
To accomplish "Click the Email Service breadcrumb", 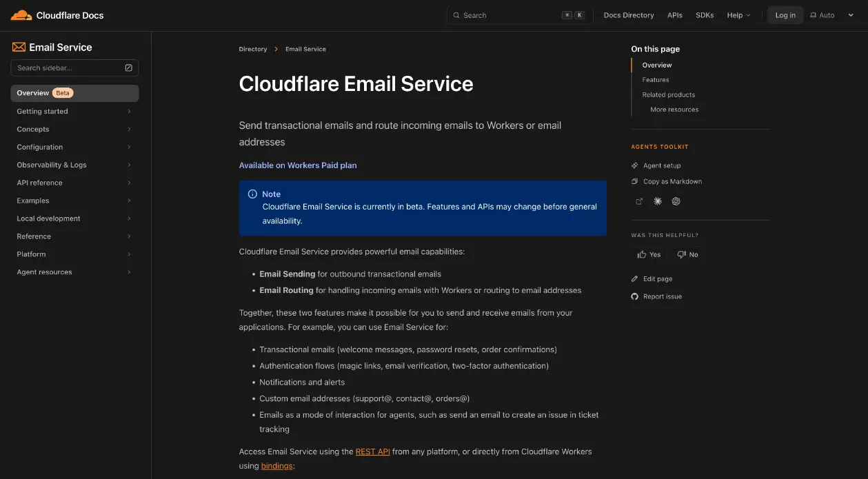I will (x=305, y=49).
